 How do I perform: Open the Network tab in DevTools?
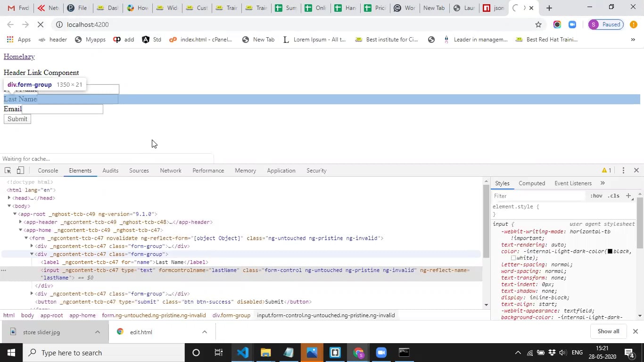[171, 171]
